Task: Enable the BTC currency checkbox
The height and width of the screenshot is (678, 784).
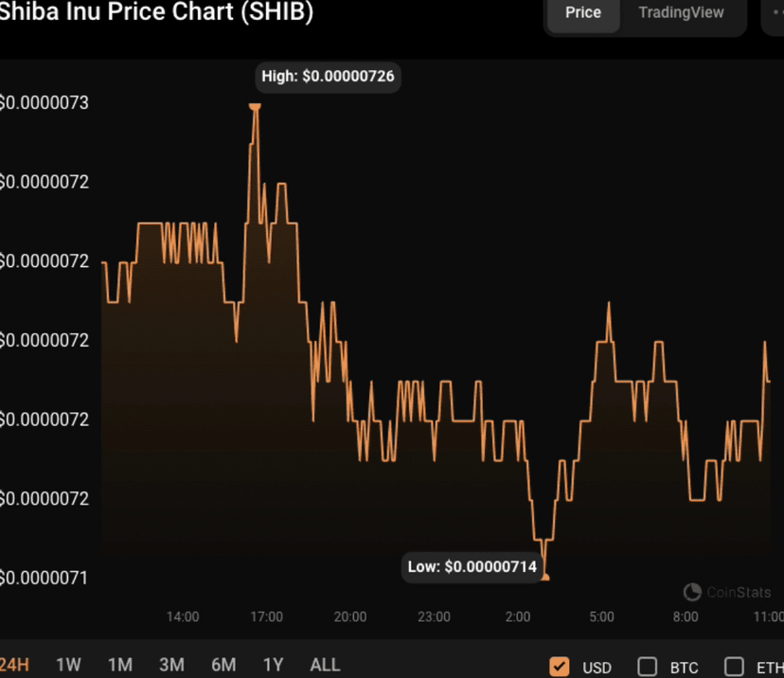Action: [x=647, y=666]
